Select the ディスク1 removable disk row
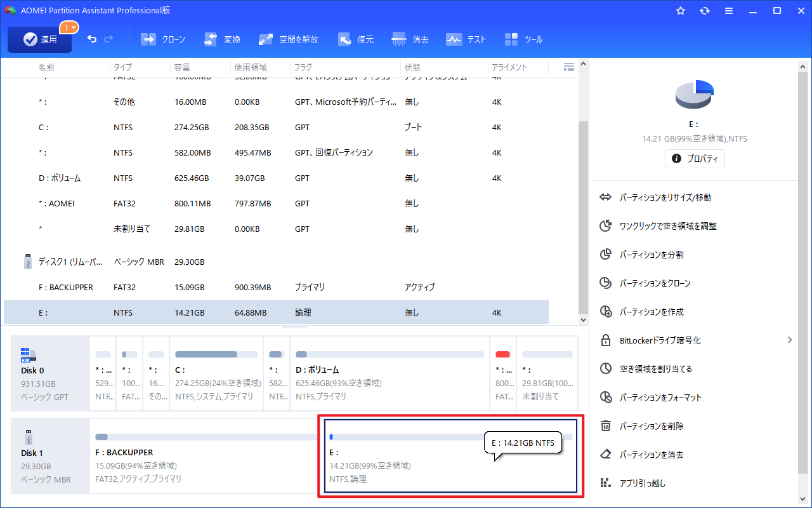The width and height of the screenshot is (812, 508). point(276,262)
